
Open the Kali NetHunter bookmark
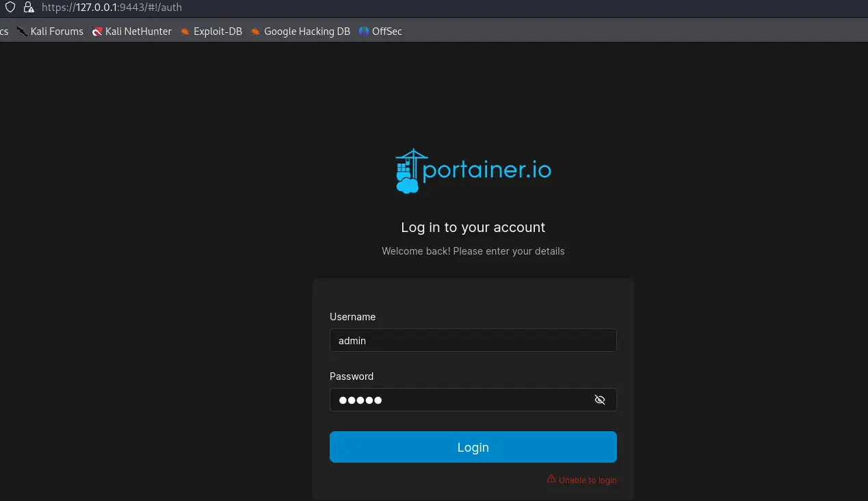click(131, 31)
